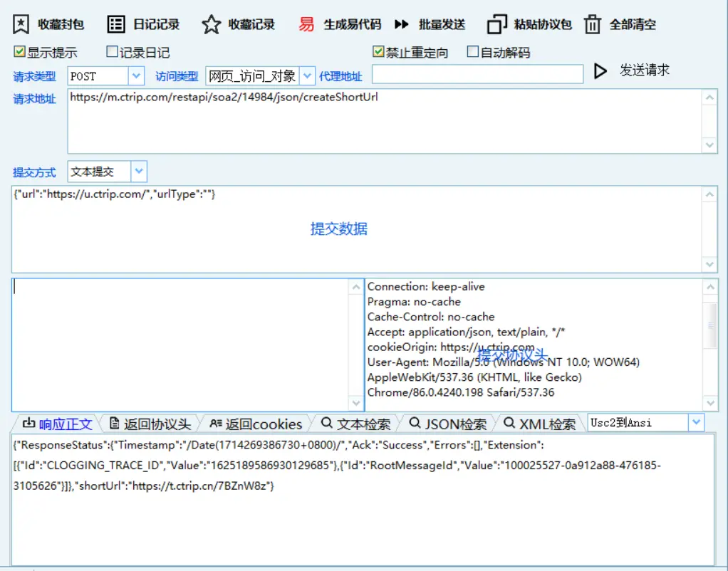This screenshot has height=571, width=728.
Task: Open 日记记录 list icon
Action: [x=116, y=24]
